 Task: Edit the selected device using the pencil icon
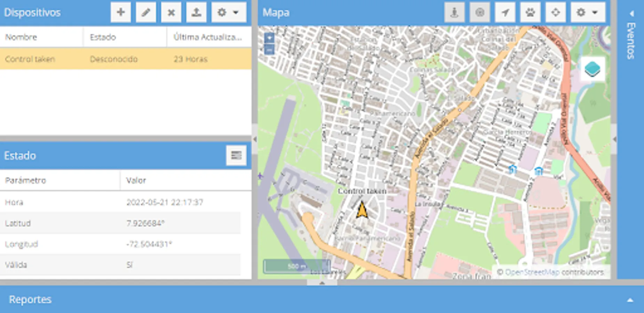[146, 12]
